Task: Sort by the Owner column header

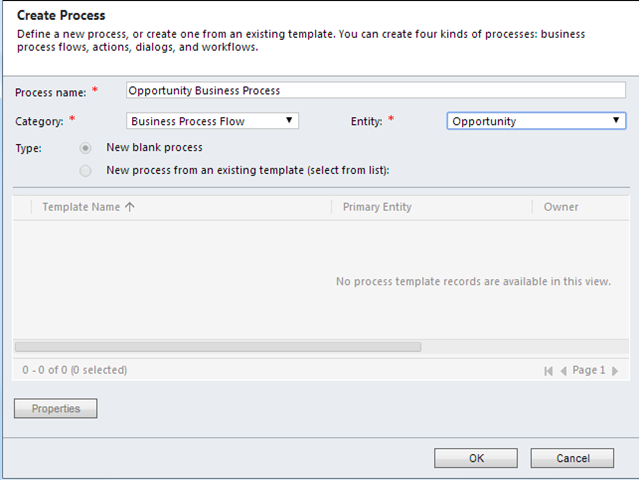Action: pyautogui.click(x=561, y=207)
